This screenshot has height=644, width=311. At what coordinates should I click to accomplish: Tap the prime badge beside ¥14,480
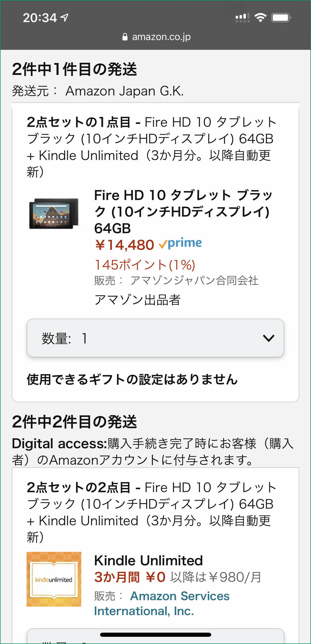point(180,244)
